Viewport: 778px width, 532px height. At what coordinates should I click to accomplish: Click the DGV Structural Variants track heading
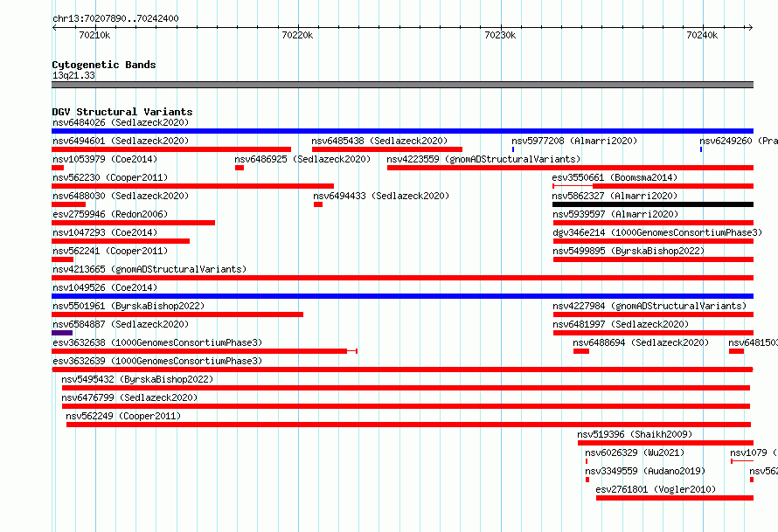[122, 112]
